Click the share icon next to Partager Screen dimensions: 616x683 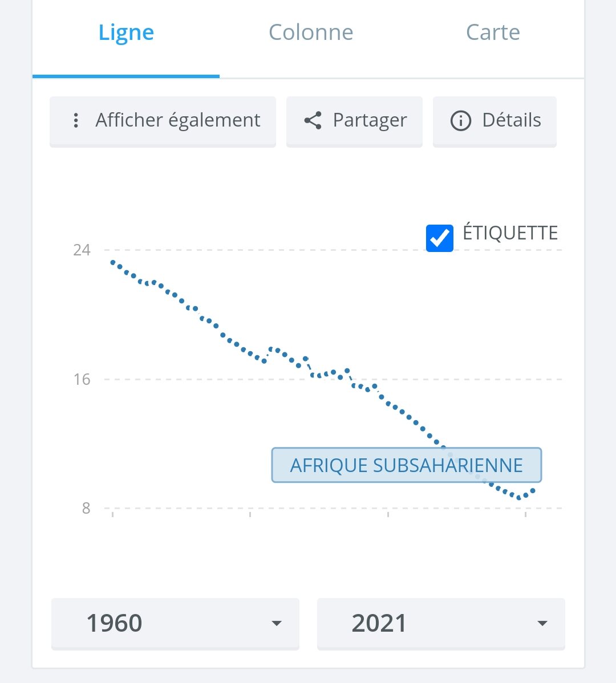[x=313, y=120]
